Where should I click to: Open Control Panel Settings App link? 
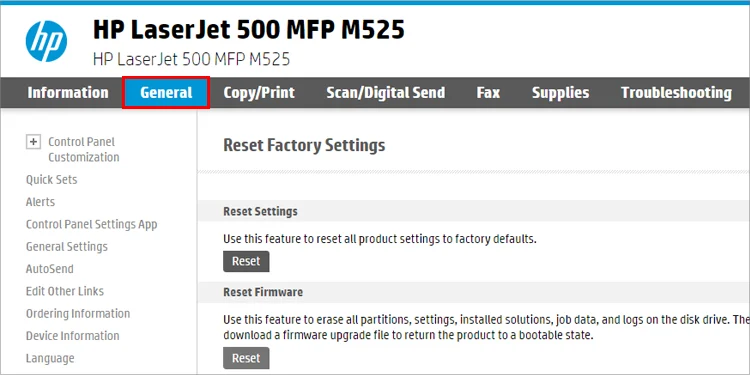(x=91, y=224)
